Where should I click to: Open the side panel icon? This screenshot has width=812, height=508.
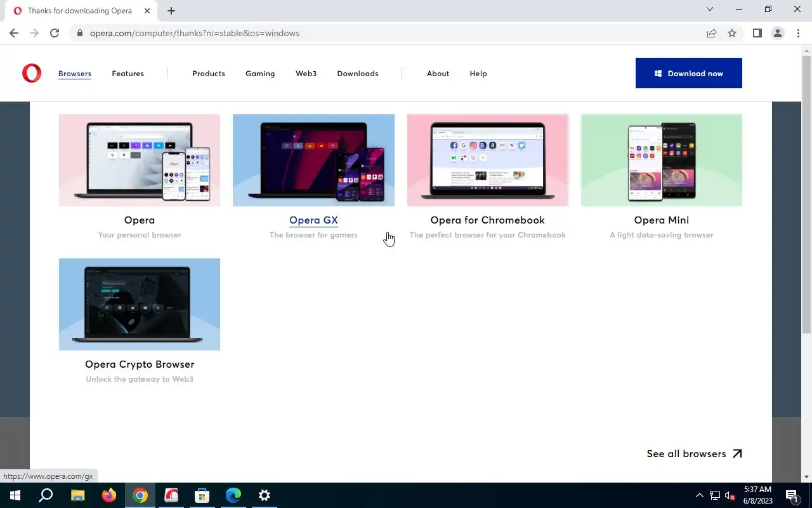757,33
